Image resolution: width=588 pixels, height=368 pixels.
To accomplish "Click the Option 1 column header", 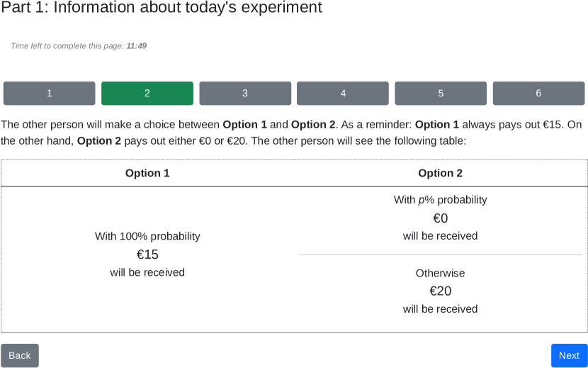I will tap(147, 173).
